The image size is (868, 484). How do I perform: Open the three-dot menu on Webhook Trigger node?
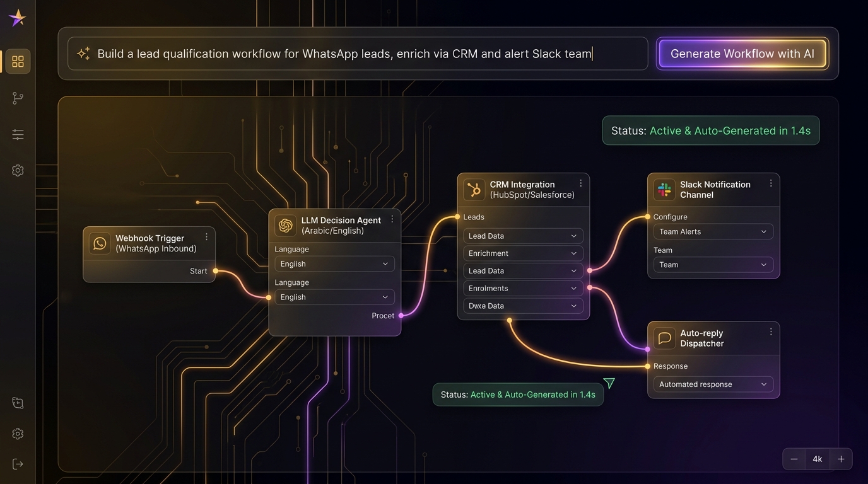pos(206,237)
